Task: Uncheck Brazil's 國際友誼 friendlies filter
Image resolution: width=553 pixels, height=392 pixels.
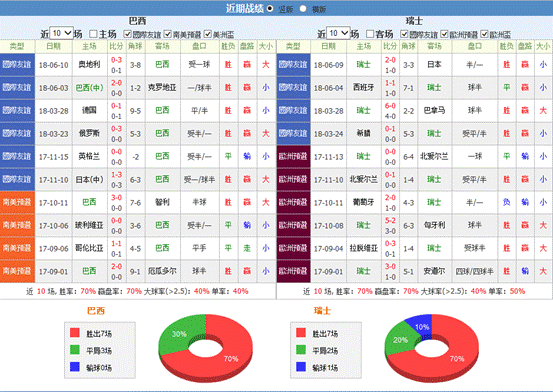Action: (127, 34)
